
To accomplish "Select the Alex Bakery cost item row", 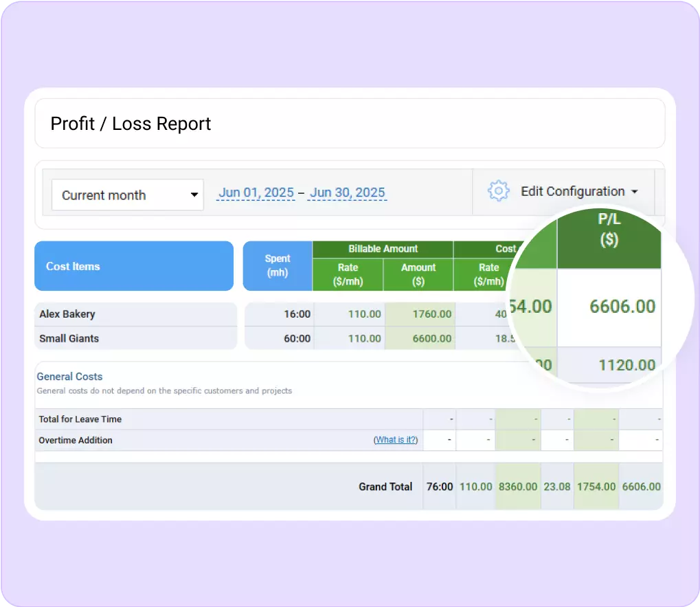I will [x=67, y=314].
